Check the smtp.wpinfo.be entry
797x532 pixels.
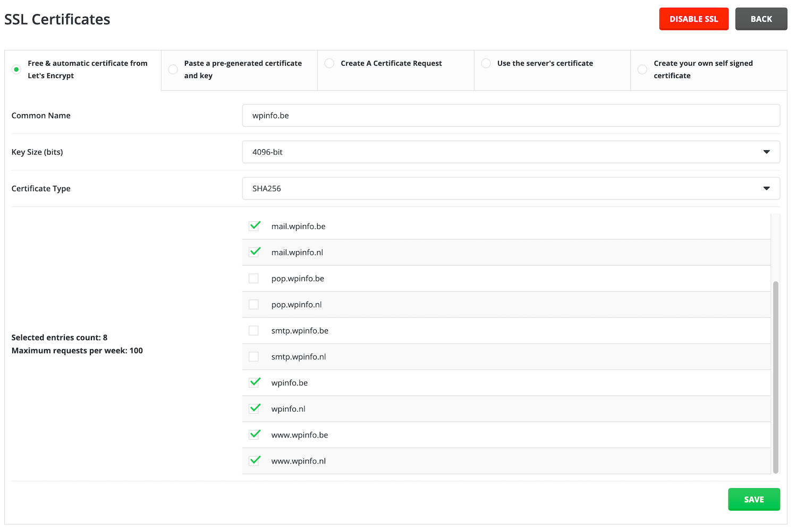254,330
